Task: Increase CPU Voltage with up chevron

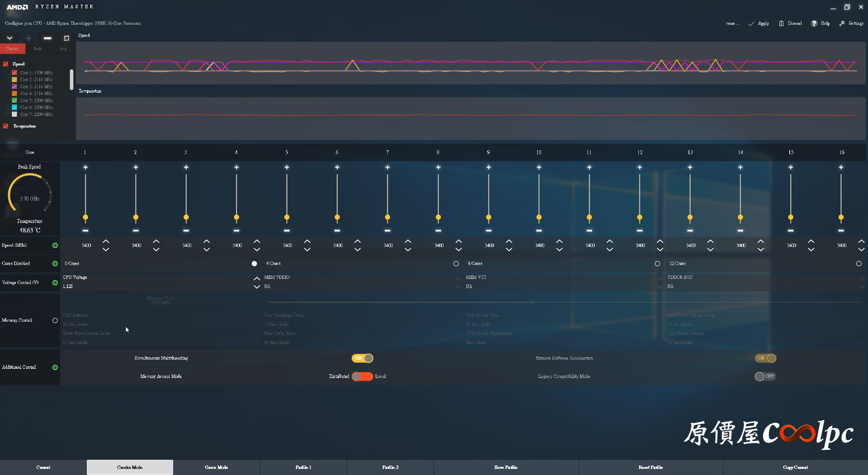Action: 257,279
